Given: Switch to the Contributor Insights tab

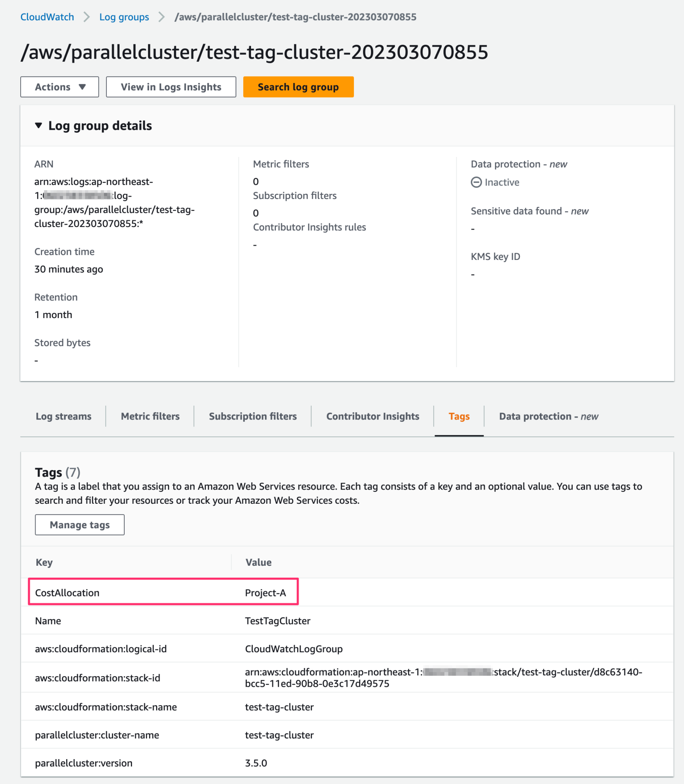Looking at the screenshot, I should point(372,416).
